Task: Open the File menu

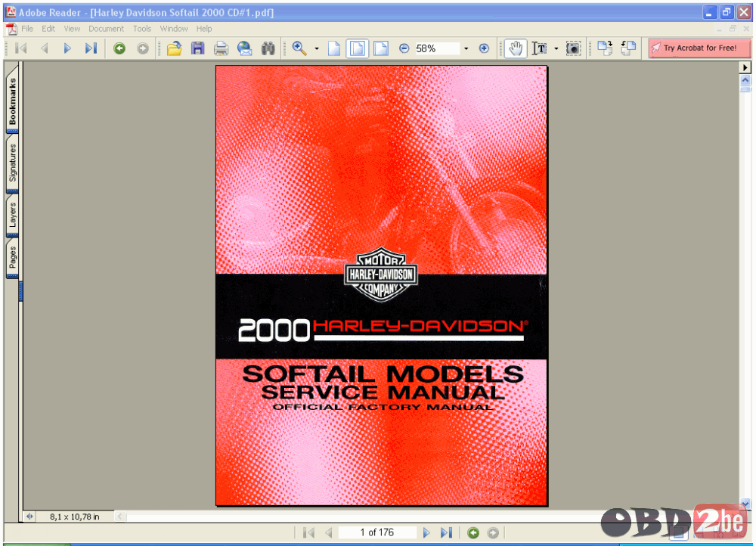Action: point(27,29)
